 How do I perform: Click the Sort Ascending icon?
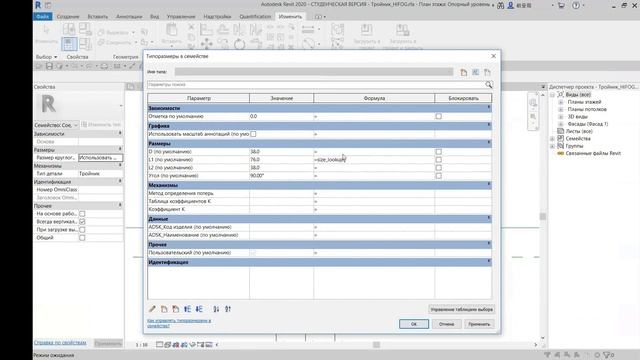click(x=216, y=309)
